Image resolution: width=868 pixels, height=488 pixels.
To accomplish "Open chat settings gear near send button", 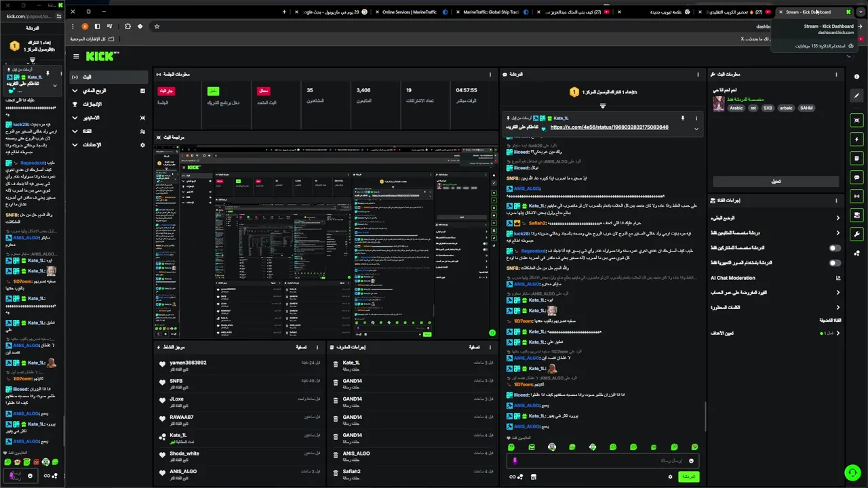I will point(670,477).
